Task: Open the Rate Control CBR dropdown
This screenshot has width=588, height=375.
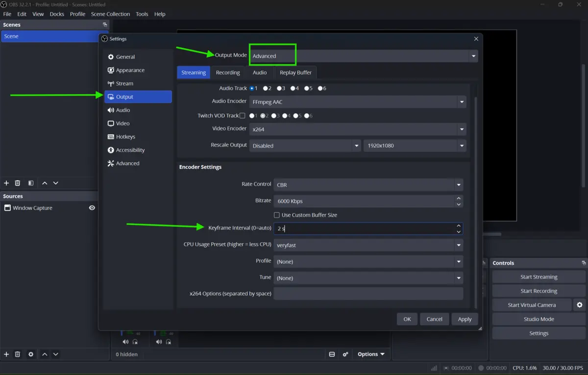Action: [x=368, y=185]
